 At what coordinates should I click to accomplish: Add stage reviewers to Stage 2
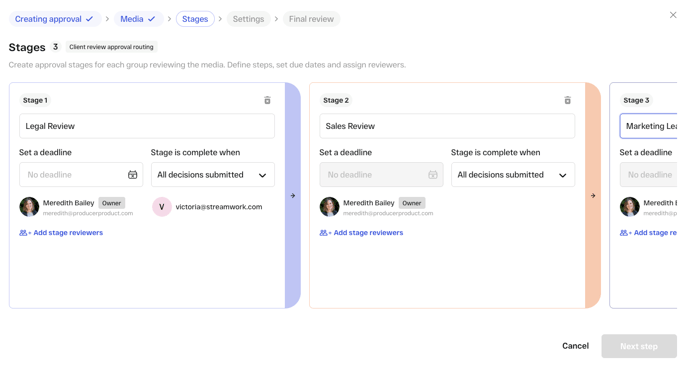click(361, 233)
